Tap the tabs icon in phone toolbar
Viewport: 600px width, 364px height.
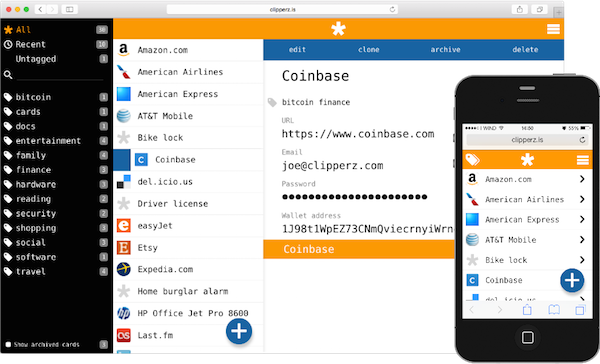(x=580, y=310)
